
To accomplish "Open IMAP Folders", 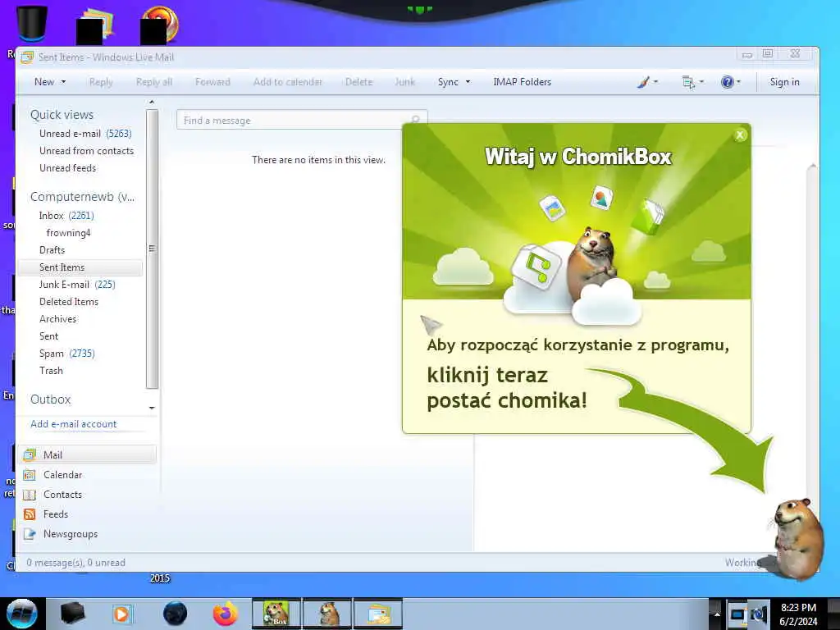I will click(522, 82).
